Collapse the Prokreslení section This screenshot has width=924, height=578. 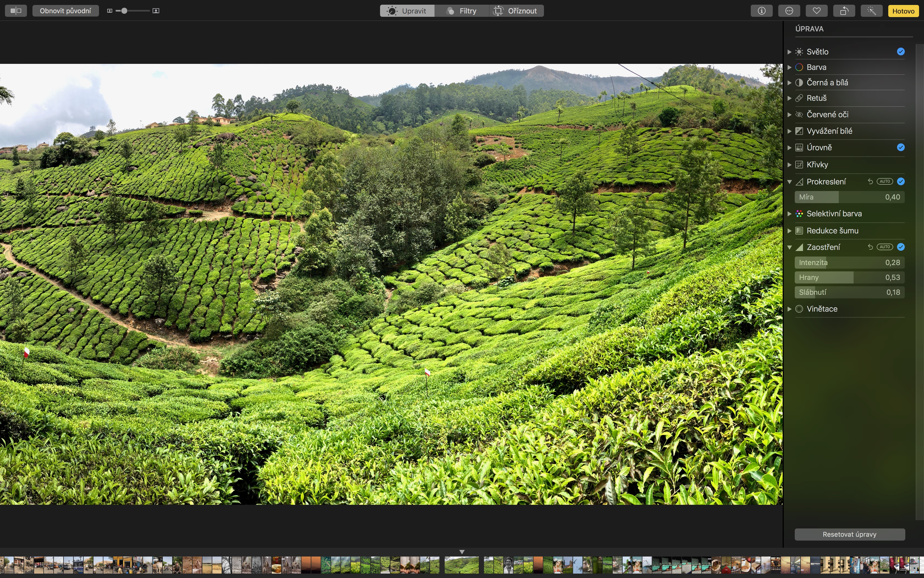(x=789, y=182)
